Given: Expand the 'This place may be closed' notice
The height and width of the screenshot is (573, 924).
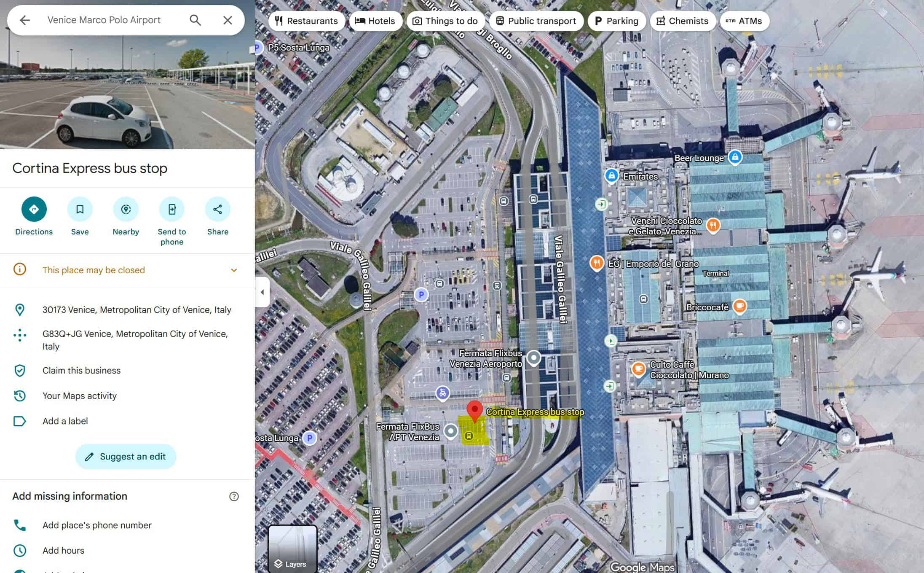Looking at the screenshot, I should point(234,270).
